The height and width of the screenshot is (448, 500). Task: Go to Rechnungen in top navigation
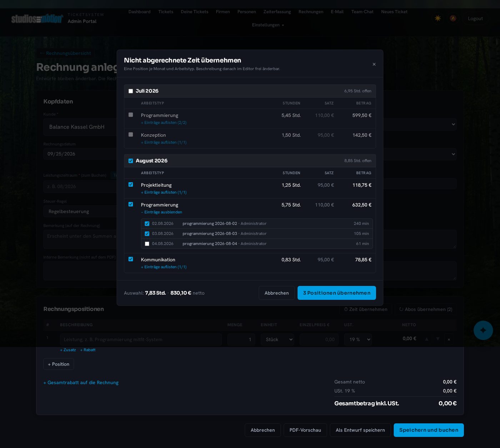coord(311,12)
